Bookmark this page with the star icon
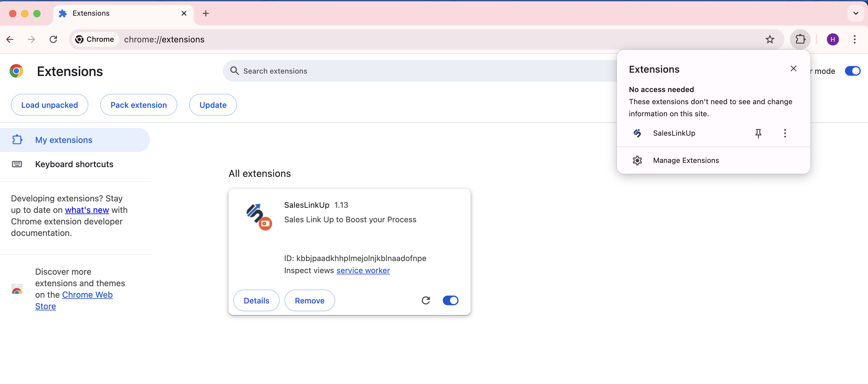The height and width of the screenshot is (384, 868). click(x=770, y=39)
